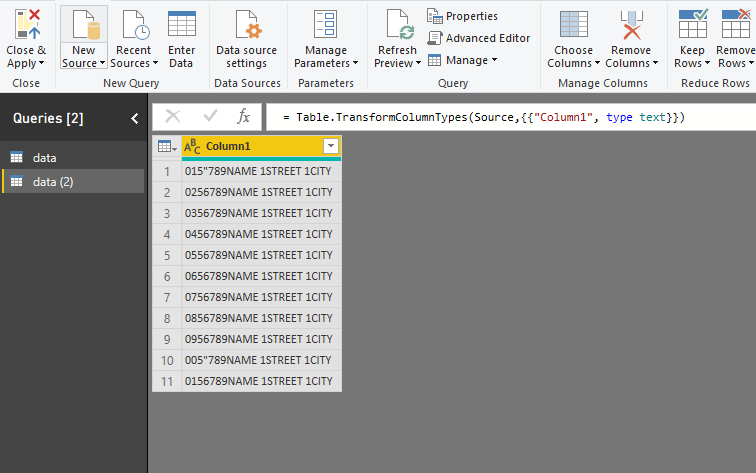Click cell 015"789NAME 1STREET 1CITY
The height and width of the screenshot is (473, 756).
point(261,171)
